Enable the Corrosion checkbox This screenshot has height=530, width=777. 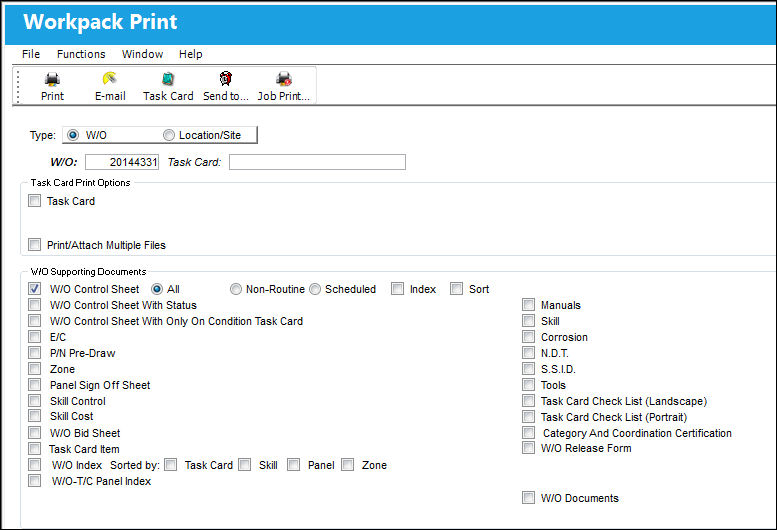[528, 336]
